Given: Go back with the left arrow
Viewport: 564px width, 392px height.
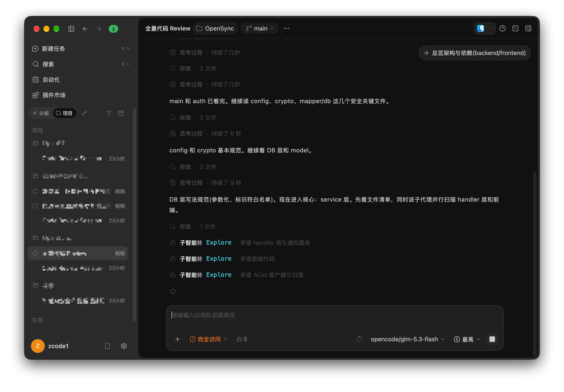Looking at the screenshot, I should coord(85,29).
